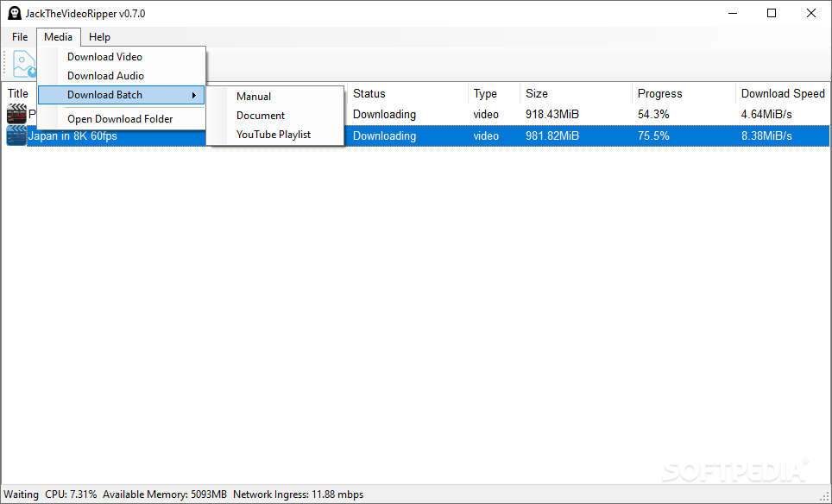
Task: Click video type cell in Japan row
Action: [x=486, y=135]
